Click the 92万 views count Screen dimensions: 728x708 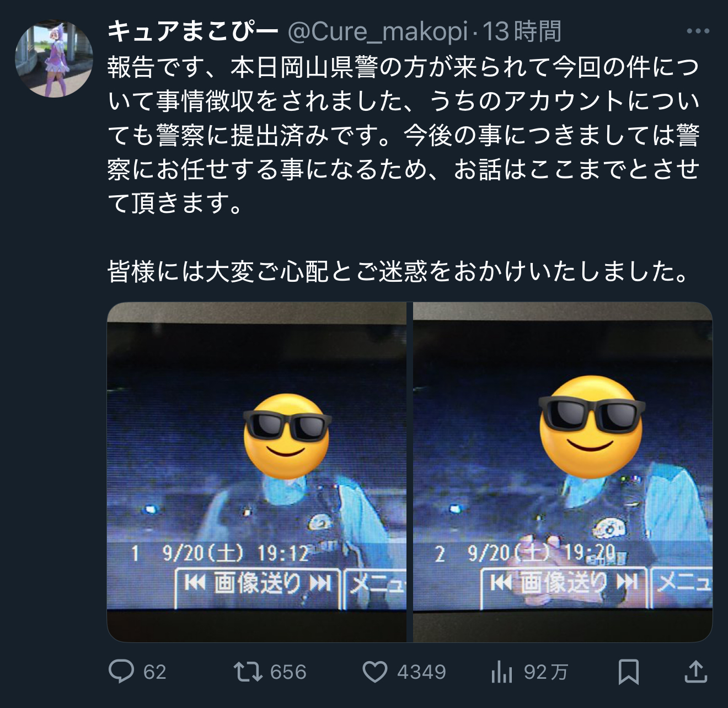(545, 672)
